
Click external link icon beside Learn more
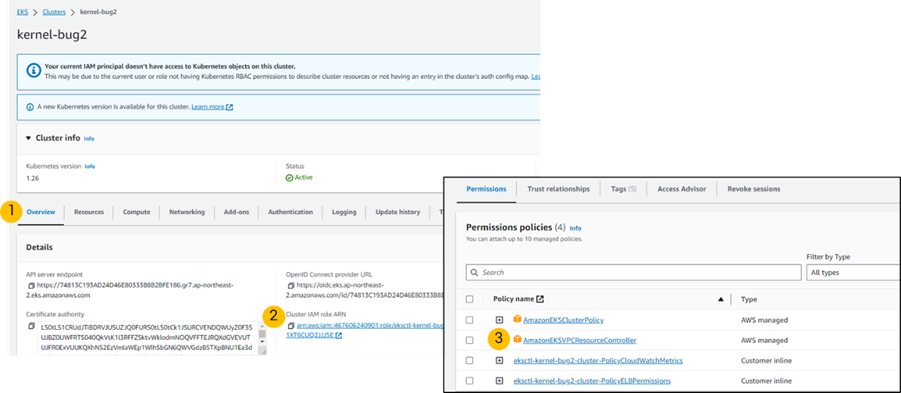(230, 107)
